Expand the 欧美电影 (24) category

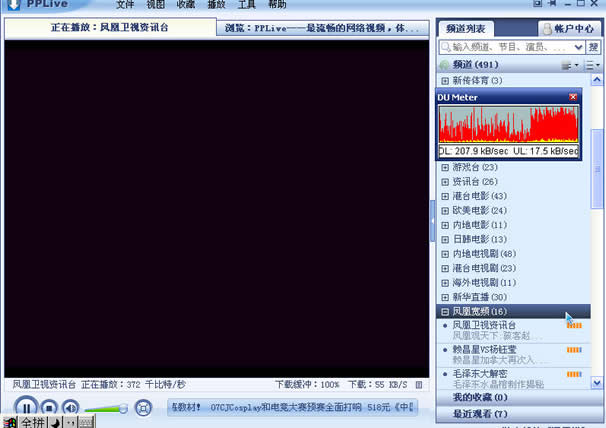point(445,211)
